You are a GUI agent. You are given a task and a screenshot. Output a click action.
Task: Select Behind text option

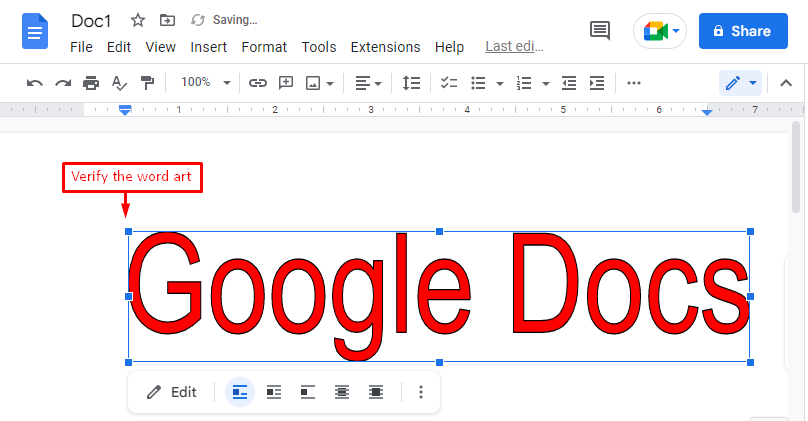coord(342,392)
